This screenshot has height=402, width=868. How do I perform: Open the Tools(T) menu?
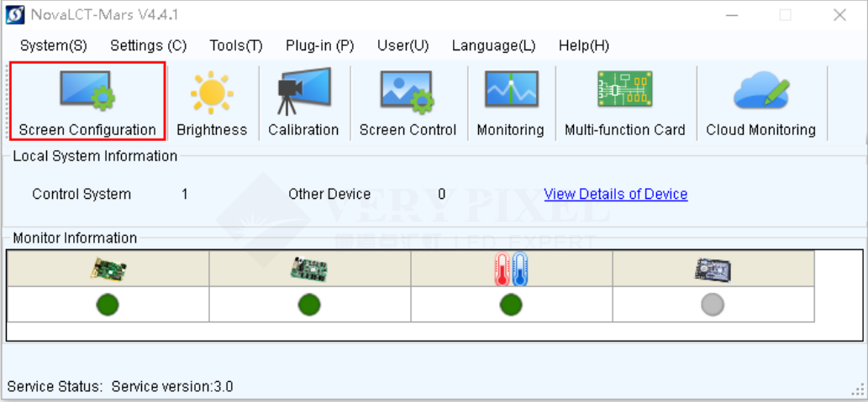point(236,46)
